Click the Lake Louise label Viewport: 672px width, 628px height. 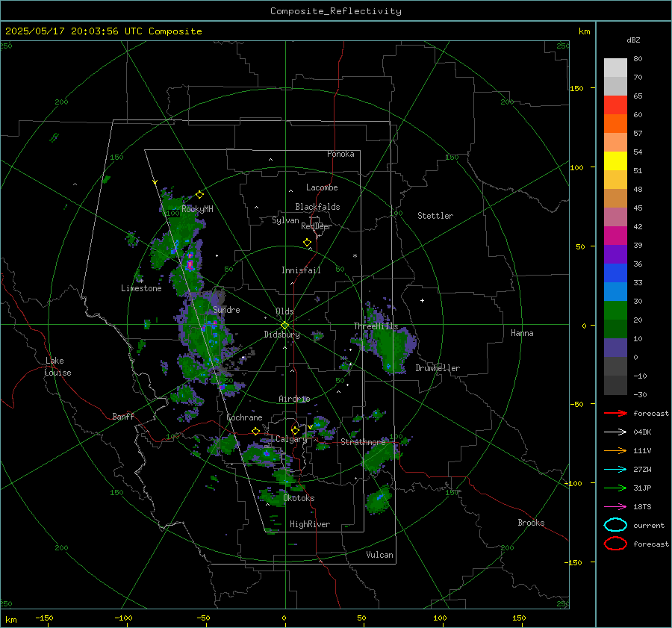[57, 367]
